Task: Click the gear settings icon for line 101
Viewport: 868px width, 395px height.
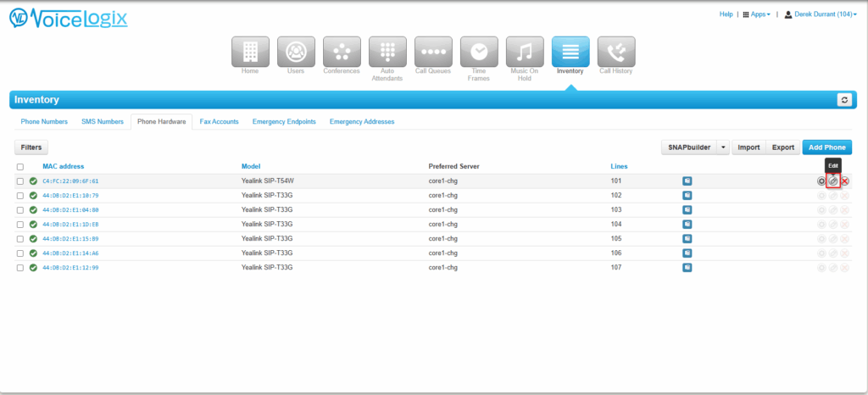Action: 821,181
